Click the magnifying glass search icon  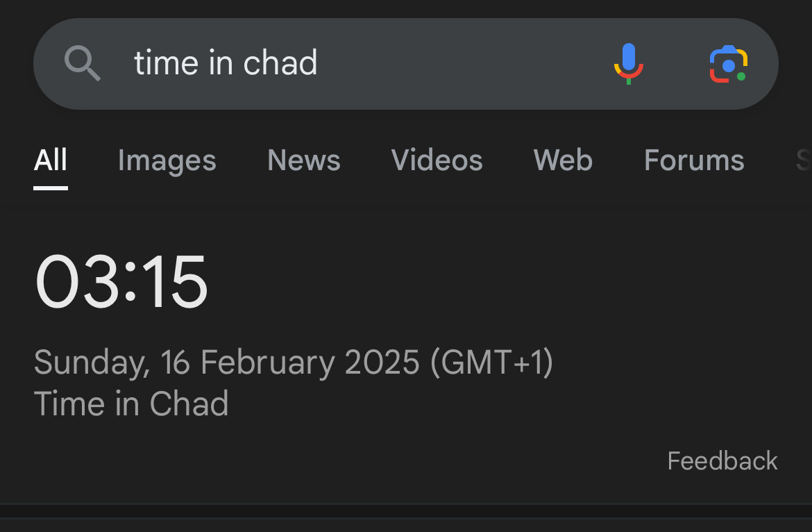tap(83, 64)
